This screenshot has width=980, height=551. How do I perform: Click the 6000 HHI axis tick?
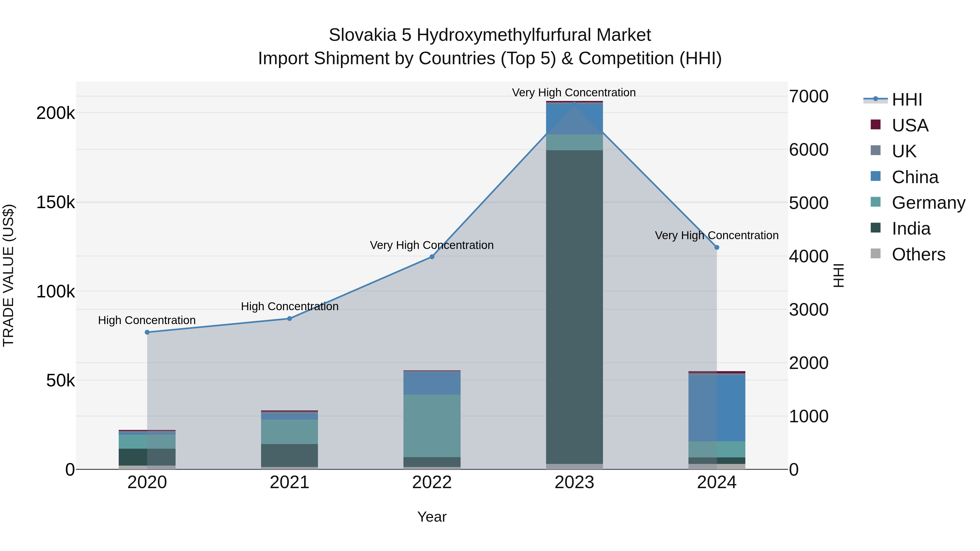click(x=809, y=150)
